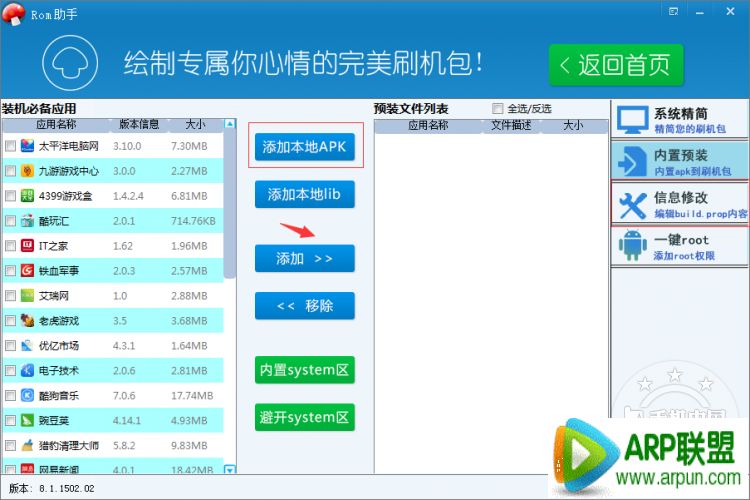Image resolution: width=750 pixels, height=500 pixels.
Task: Toggle the 全选/反选 checkbox
Action: (498, 109)
